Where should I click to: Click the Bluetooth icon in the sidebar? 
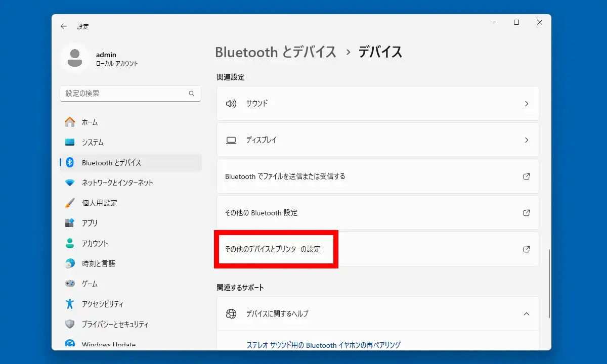[70, 162]
